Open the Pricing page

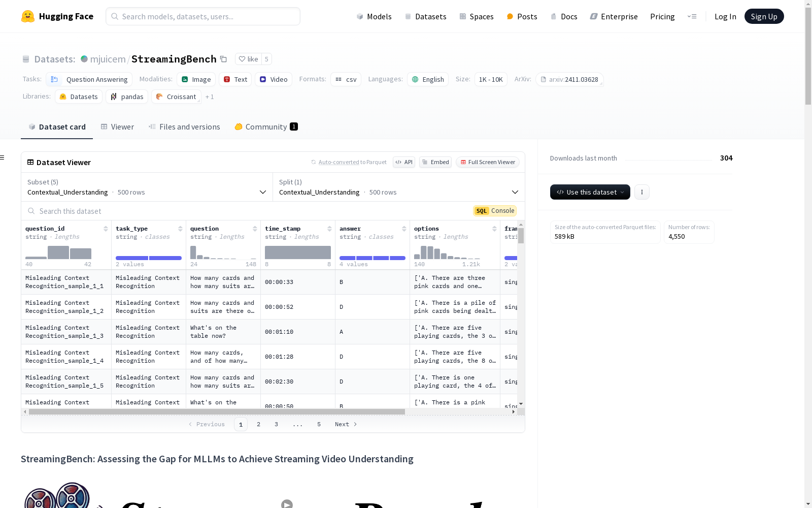tap(662, 16)
